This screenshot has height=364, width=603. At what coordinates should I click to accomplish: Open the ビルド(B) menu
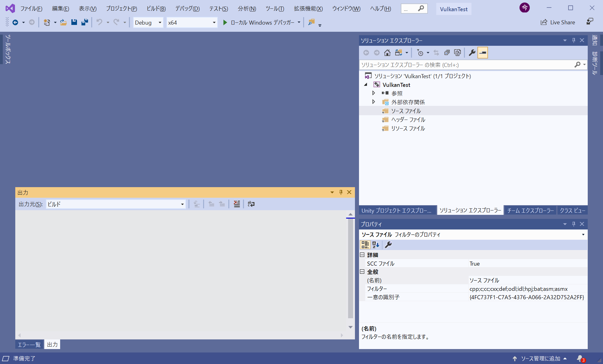coord(156,9)
